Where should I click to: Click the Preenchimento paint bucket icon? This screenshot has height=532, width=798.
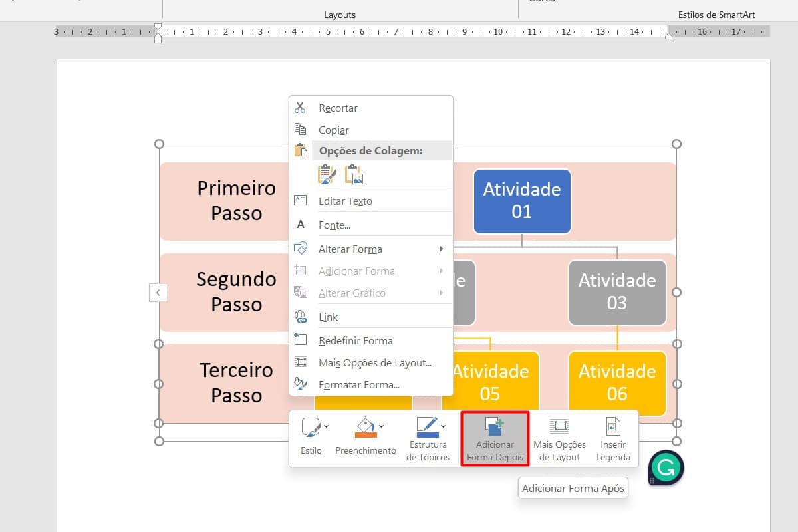(364, 426)
